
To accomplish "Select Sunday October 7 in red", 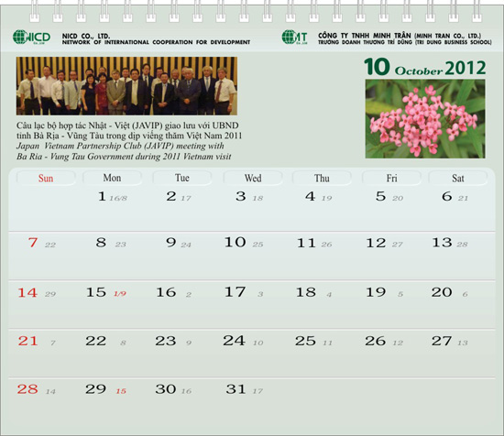I will (x=33, y=243).
